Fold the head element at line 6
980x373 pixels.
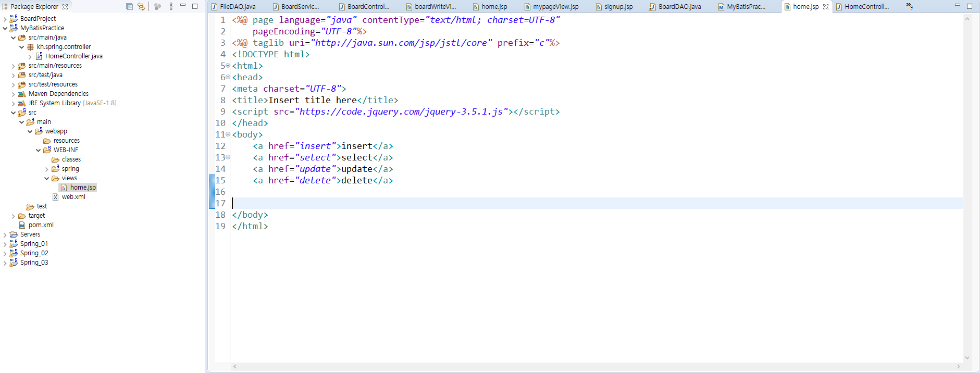(228, 77)
